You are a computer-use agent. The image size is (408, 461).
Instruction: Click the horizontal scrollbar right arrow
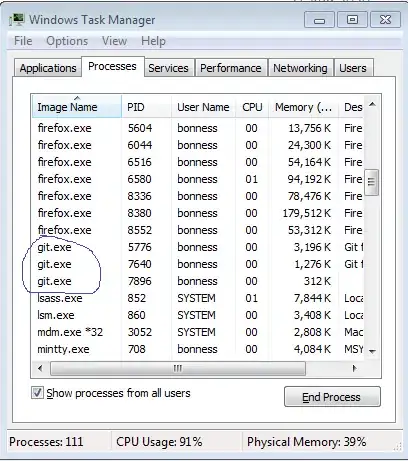coord(355,368)
